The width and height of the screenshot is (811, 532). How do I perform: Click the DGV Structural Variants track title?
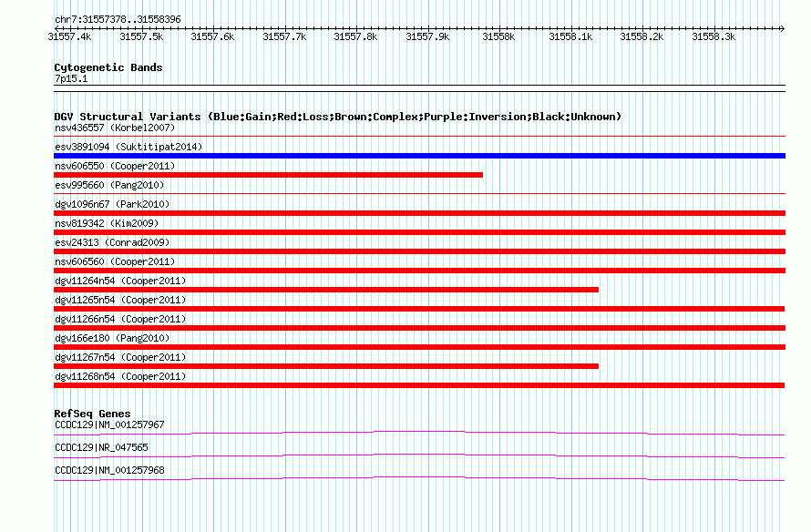(338, 117)
